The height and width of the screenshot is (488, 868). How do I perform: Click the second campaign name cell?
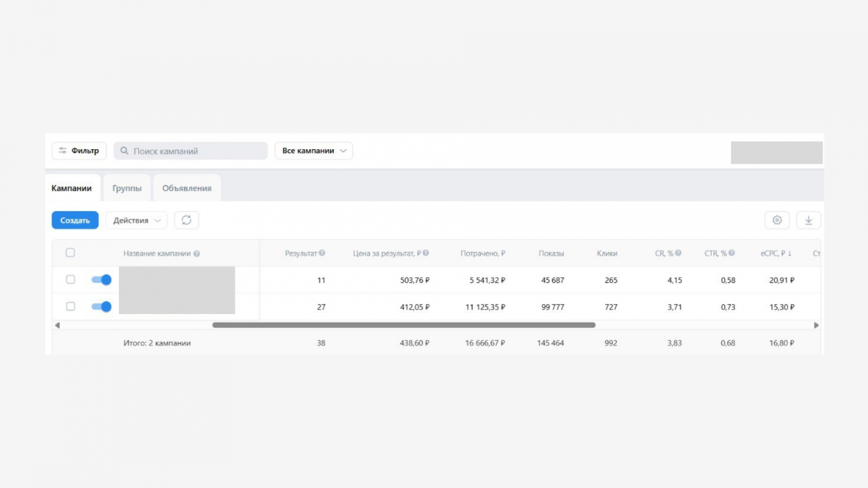coord(177,307)
